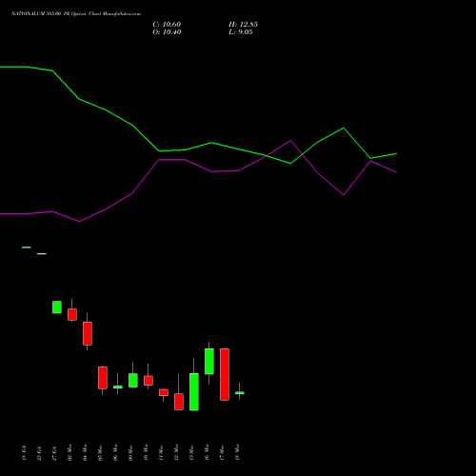The image size is (476, 476).
Task: Select the green candlestick above 27 Feb
Action: point(57,307)
